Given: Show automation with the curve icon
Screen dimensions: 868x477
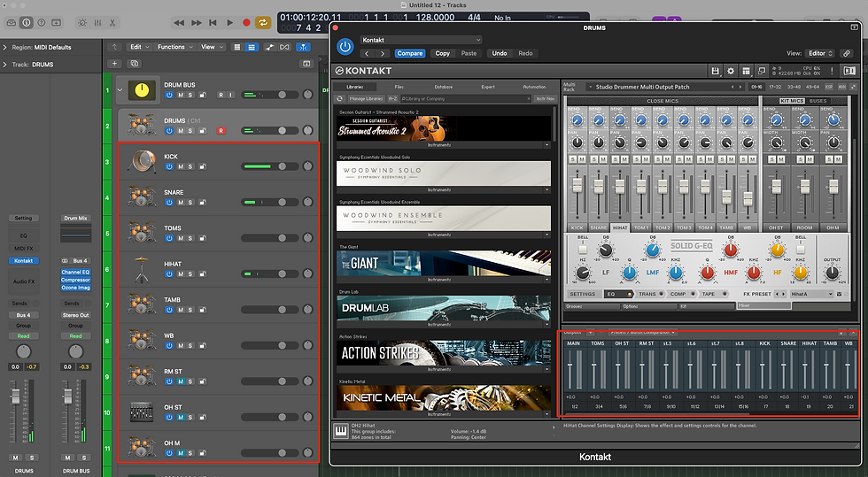Looking at the screenshot, I should (269, 47).
